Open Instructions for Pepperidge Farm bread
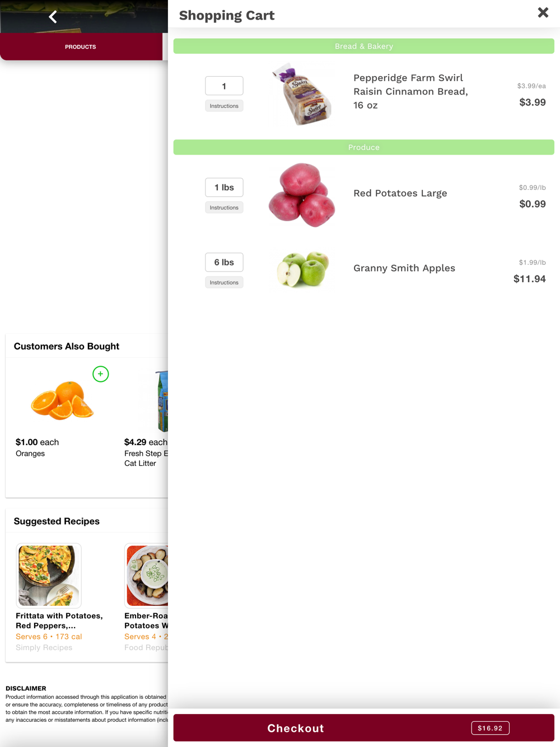Screen dimensions: 560x747 coord(224,106)
